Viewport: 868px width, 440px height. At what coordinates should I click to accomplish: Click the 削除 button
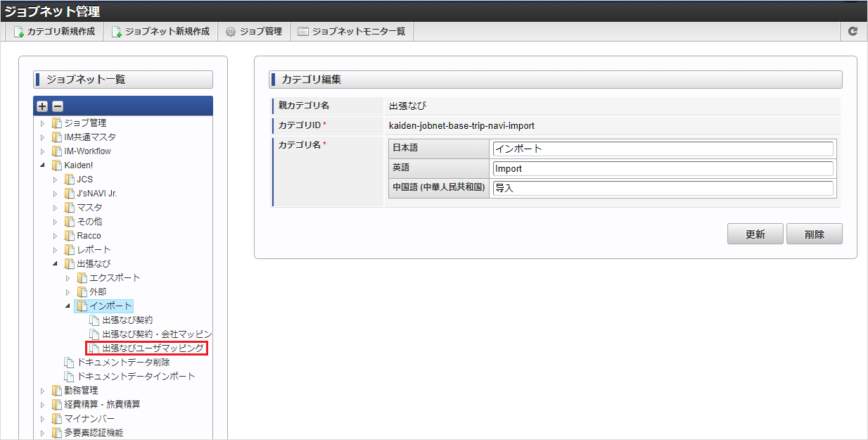tap(815, 234)
